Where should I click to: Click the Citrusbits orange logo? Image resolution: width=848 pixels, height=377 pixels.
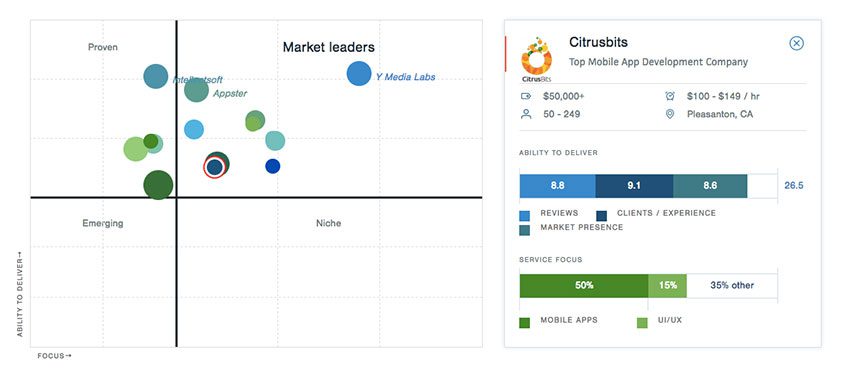coord(536,59)
